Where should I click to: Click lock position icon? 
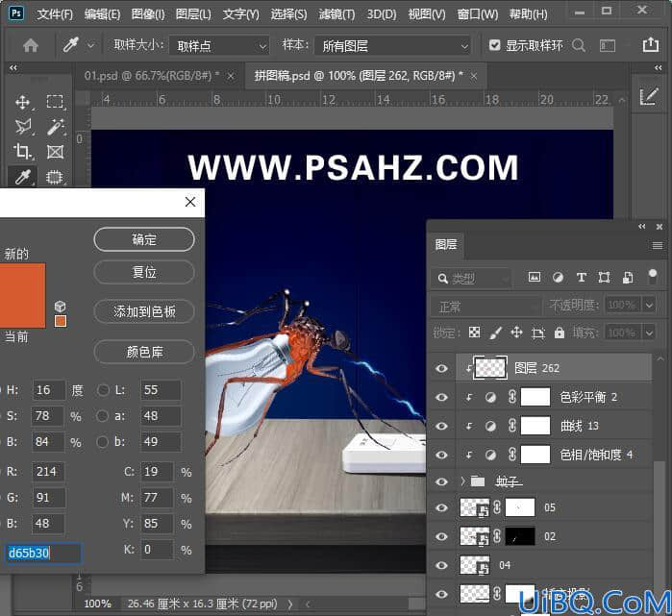516,333
